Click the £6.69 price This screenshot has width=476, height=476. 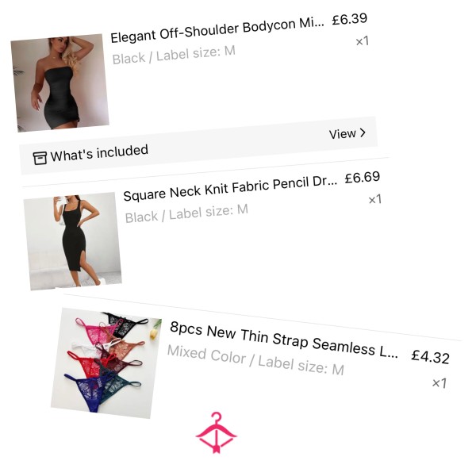click(363, 178)
